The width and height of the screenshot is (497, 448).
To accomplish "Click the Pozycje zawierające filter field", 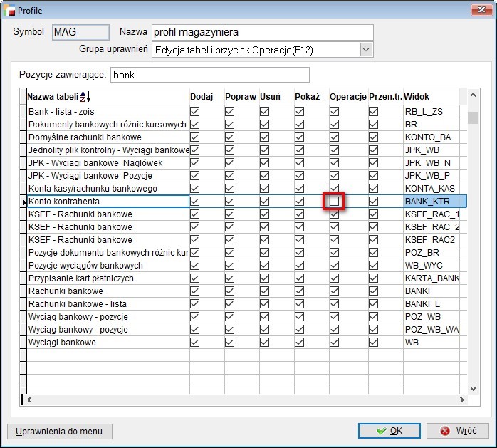I will click(210, 75).
